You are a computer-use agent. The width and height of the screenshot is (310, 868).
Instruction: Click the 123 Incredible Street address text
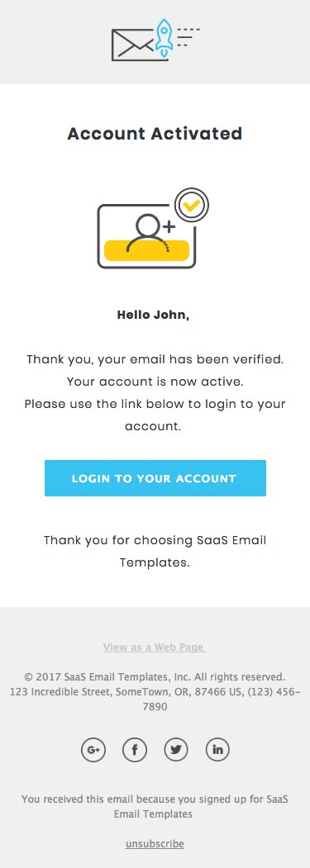pyautogui.click(x=155, y=700)
